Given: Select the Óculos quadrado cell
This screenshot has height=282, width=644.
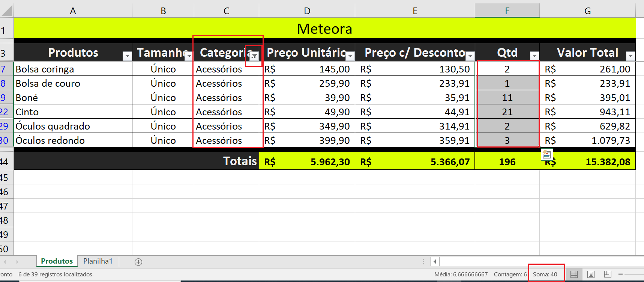Looking at the screenshot, I should coord(73,126).
